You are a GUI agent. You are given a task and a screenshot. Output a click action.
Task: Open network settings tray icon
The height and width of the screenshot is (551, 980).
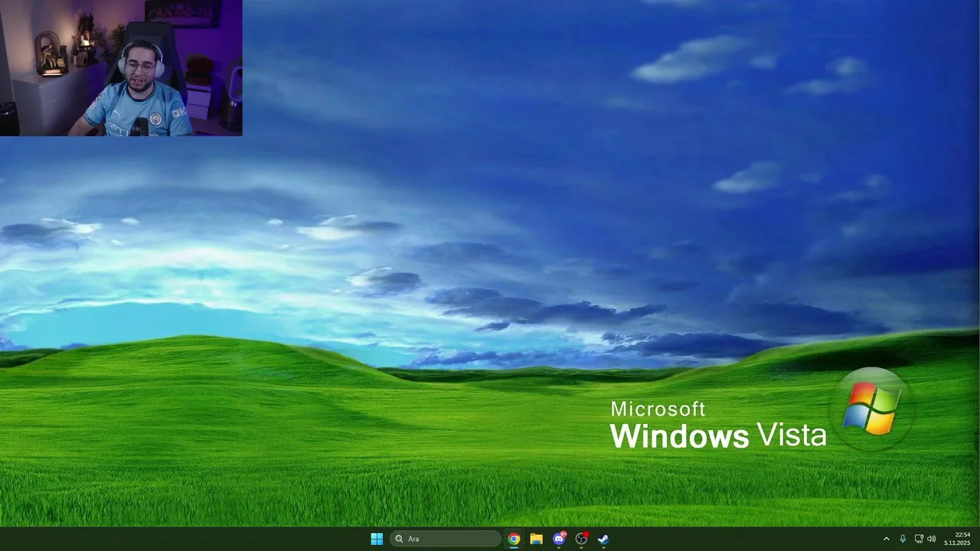tap(919, 539)
